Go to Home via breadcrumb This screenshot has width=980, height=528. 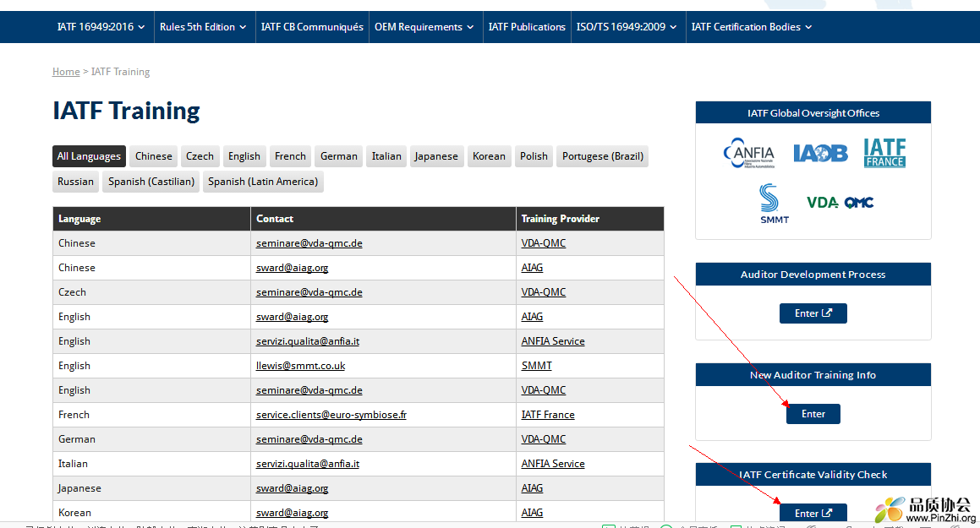point(66,72)
